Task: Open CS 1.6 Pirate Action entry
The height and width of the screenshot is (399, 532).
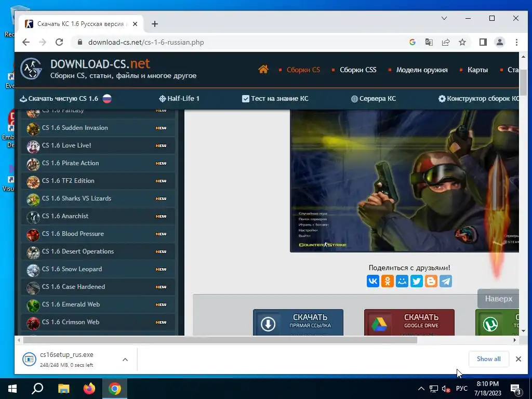Action: (98, 164)
